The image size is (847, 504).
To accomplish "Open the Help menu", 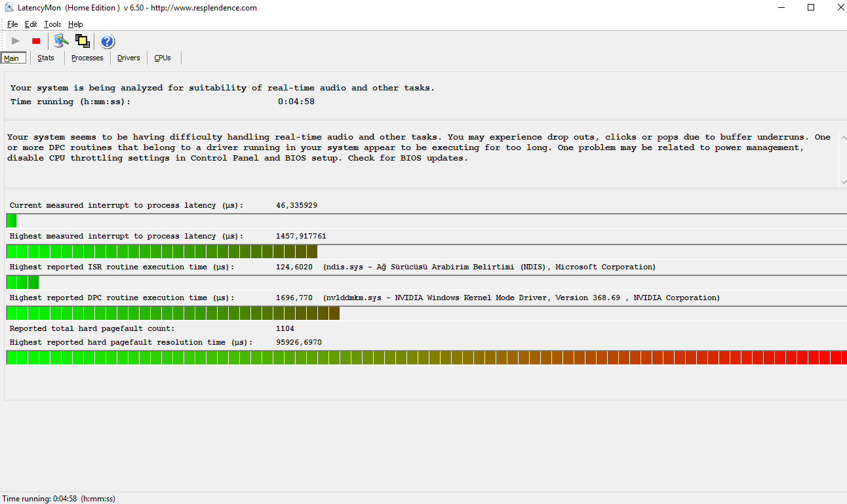I will tap(75, 24).
